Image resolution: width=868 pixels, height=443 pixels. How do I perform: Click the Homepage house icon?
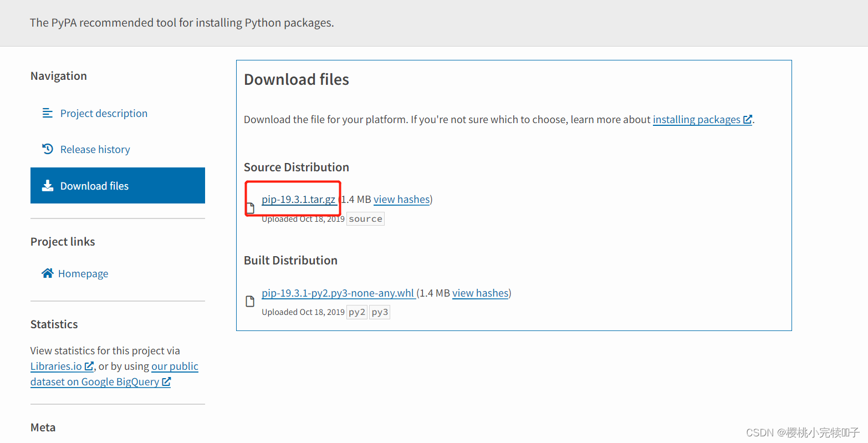(x=48, y=273)
